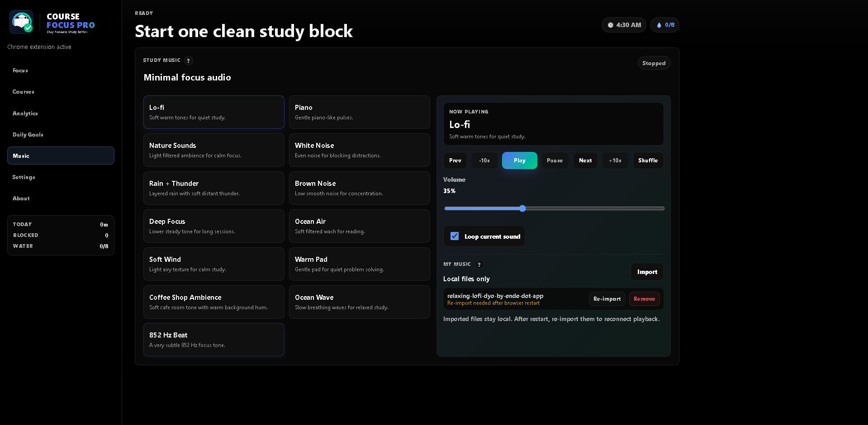Screen dimensions: 868x425
Task: Go to previous sound with Prev
Action: point(455,161)
